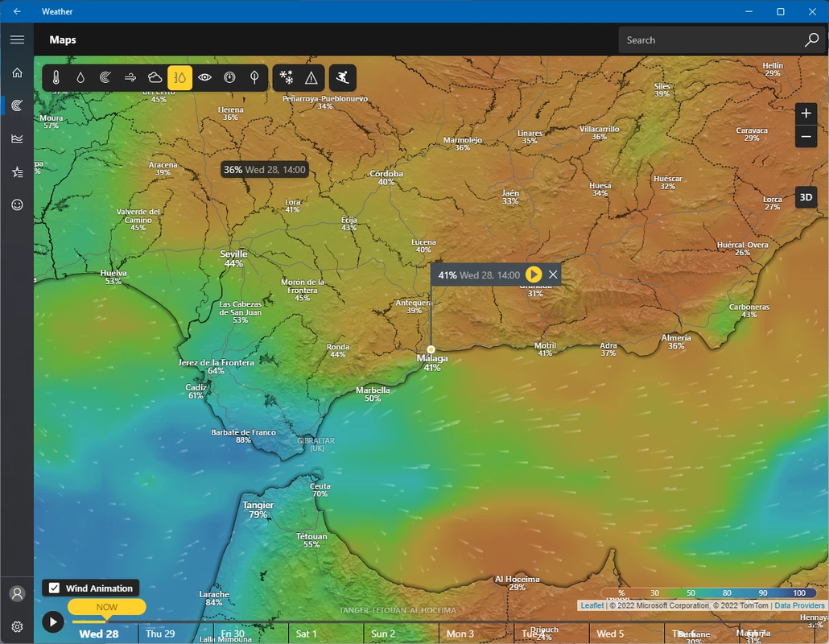
Task: Select Sat 1 on the timeline
Action: tap(306, 634)
